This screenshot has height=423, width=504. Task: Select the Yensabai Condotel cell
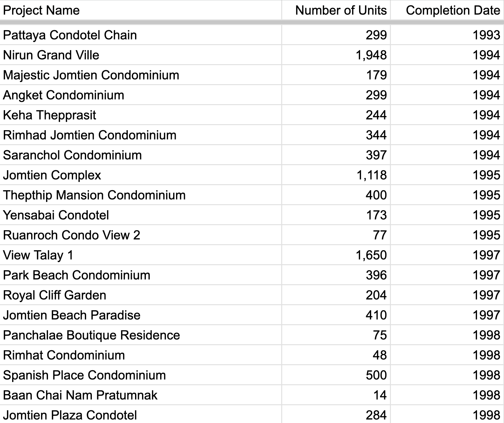coord(140,215)
